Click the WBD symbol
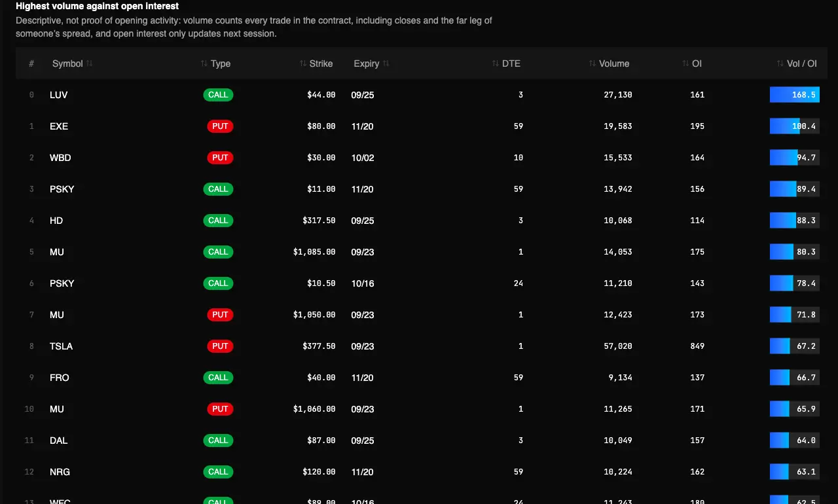 pyautogui.click(x=60, y=158)
